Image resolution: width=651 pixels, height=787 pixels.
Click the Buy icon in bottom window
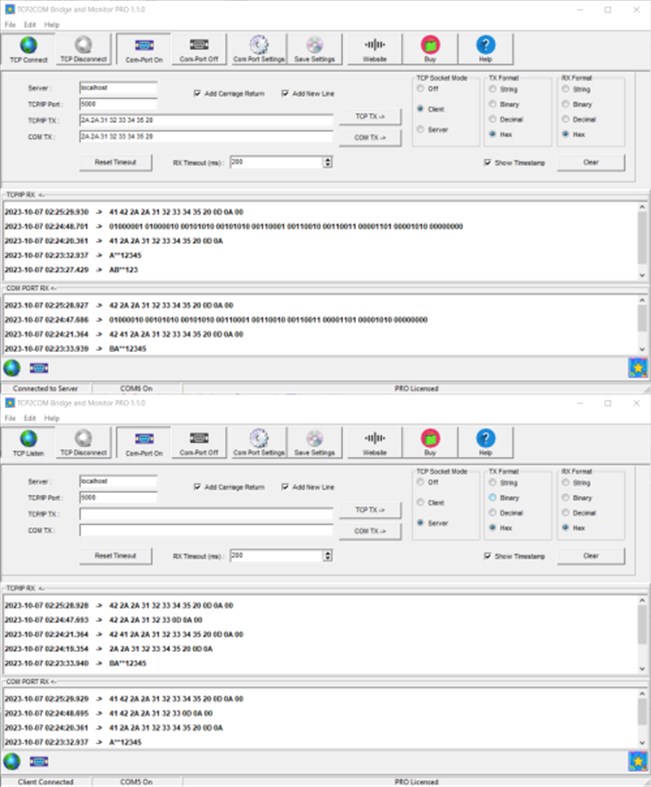tap(430, 443)
